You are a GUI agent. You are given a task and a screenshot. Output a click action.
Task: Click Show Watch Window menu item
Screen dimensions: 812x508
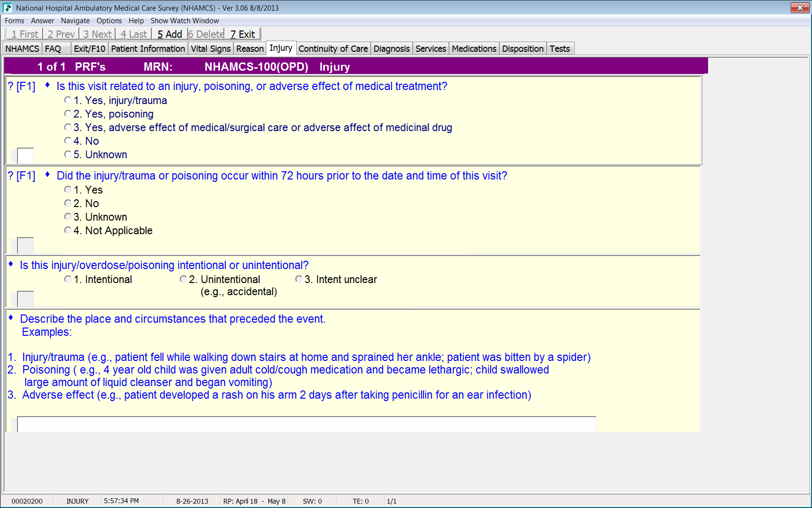(x=185, y=21)
